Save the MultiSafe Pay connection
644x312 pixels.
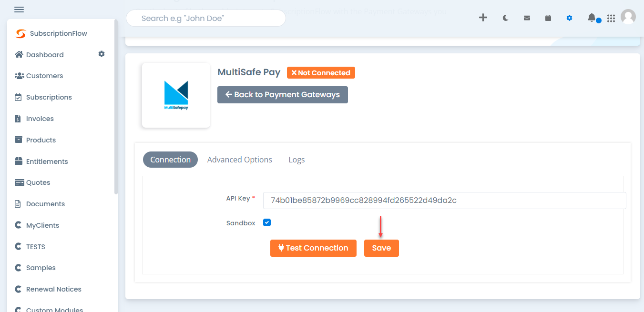tap(381, 248)
